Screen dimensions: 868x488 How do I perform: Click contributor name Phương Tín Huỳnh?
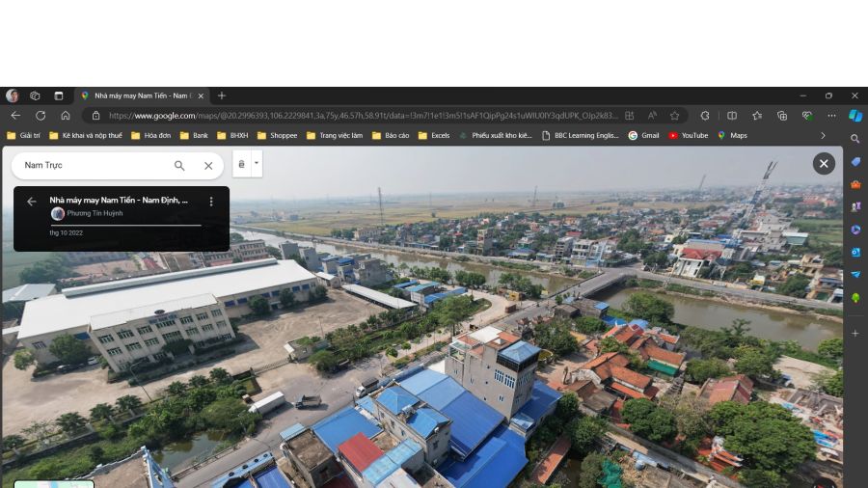(95, 213)
